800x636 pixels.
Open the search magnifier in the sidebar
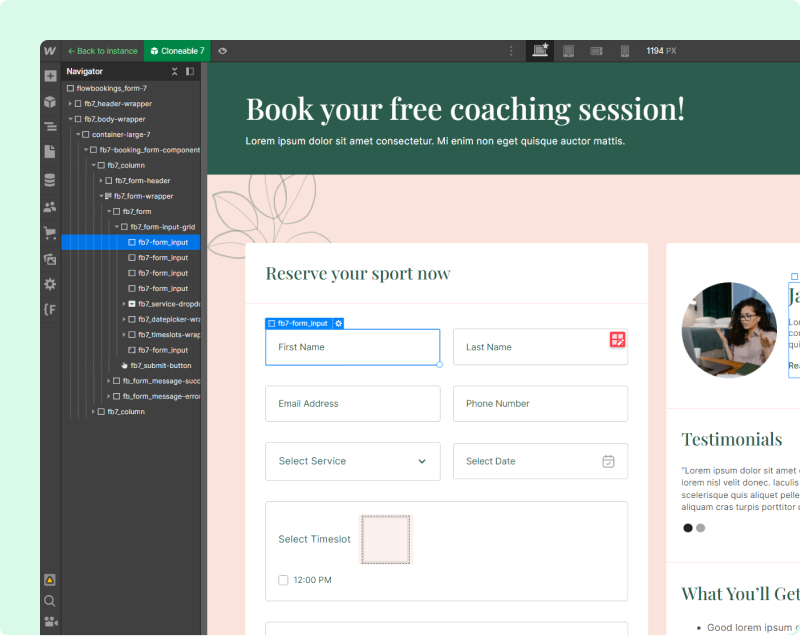pyautogui.click(x=50, y=601)
